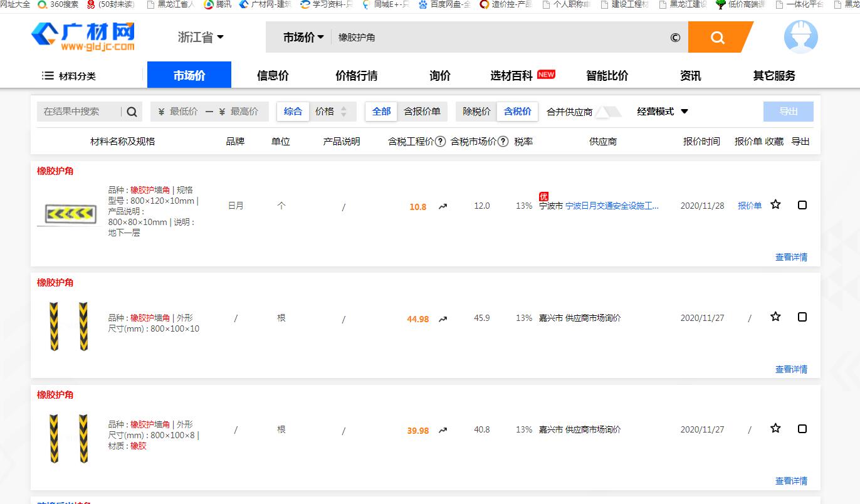Image resolution: width=860 pixels, height=504 pixels.
Task: Open the 广材网-建筑 bookmark
Action: pyautogui.click(x=265, y=4)
